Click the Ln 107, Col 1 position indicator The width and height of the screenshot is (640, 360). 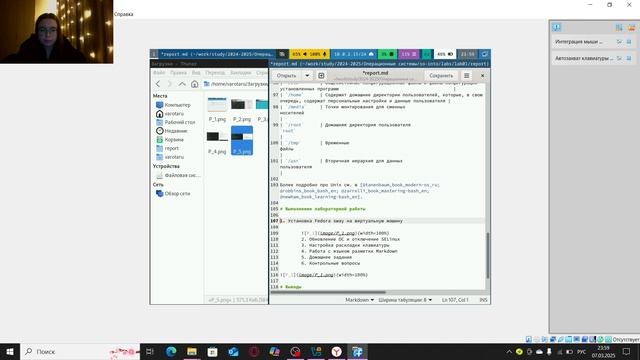click(x=455, y=300)
